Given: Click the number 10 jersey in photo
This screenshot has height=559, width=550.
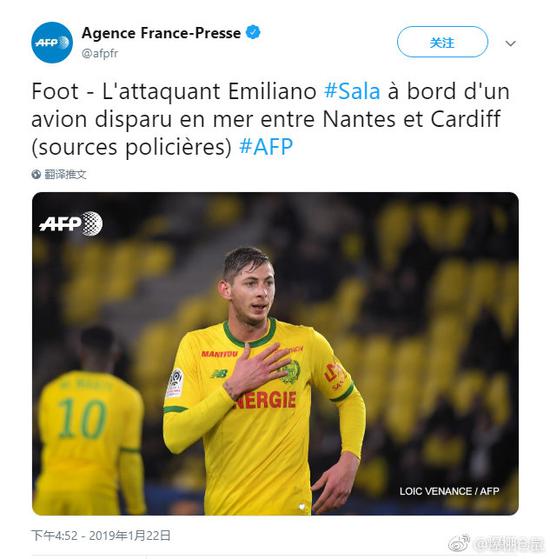Looking at the screenshot, I should 82,419.
